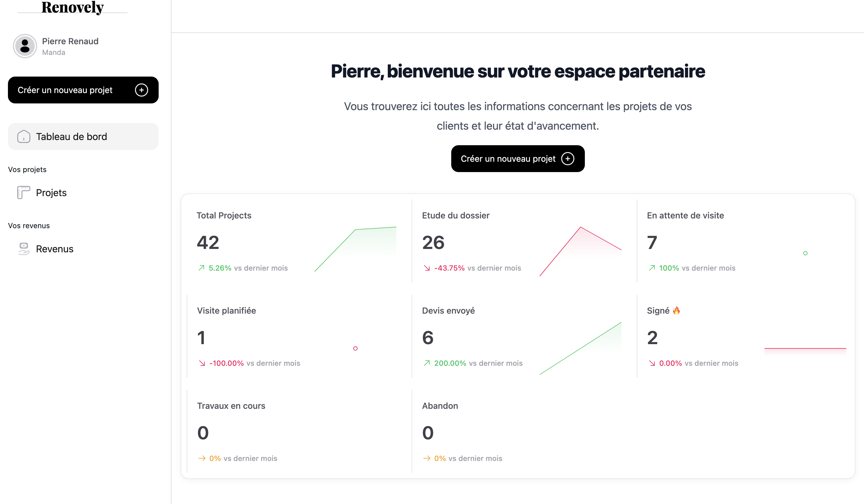Click the money icon next to Revenus

tap(24, 249)
